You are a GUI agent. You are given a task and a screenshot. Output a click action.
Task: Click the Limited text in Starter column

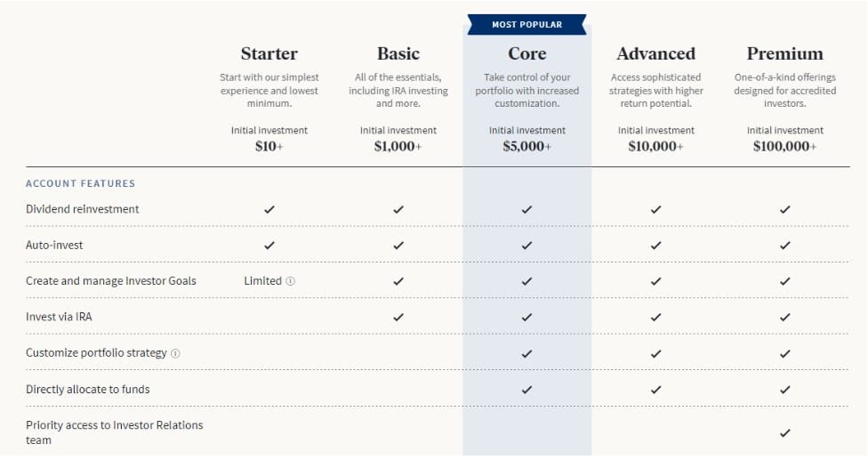pos(263,281)
